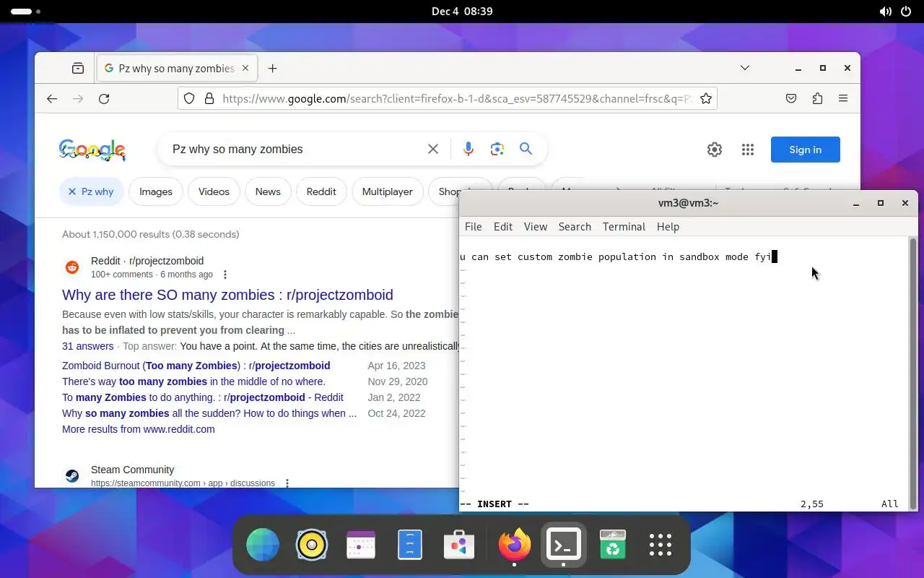Open the terminal Help menu
This screenshot has width=924, height=578.
coord(668,227)
